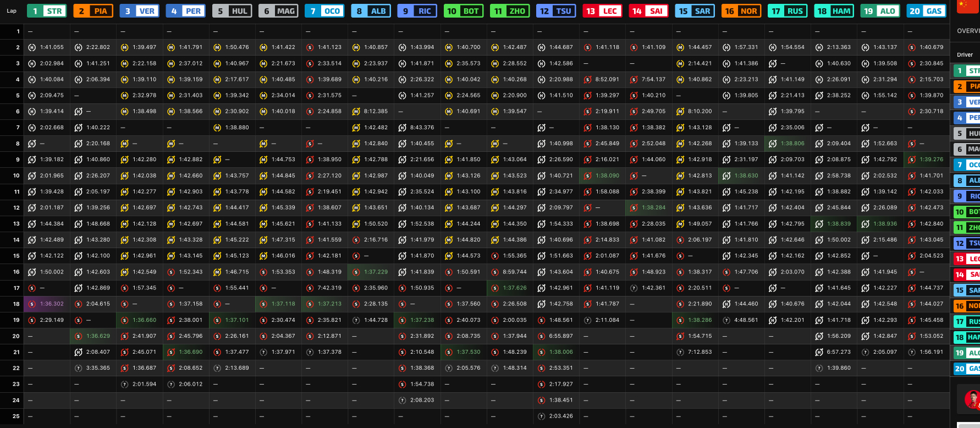The image size is (980, 428).
Task: Click the medium tyre icon beside 8:10.200
Action: tap(680, 112)
